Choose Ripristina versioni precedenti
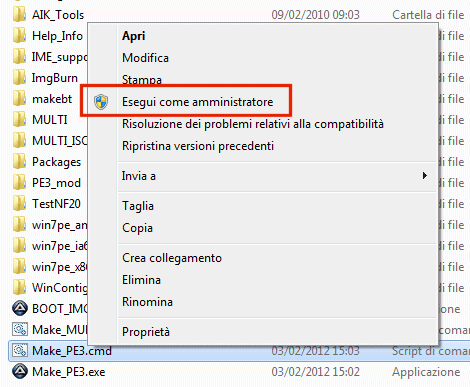Image resolution: width=470 pixels, height=387 pixels. point(198,146)
